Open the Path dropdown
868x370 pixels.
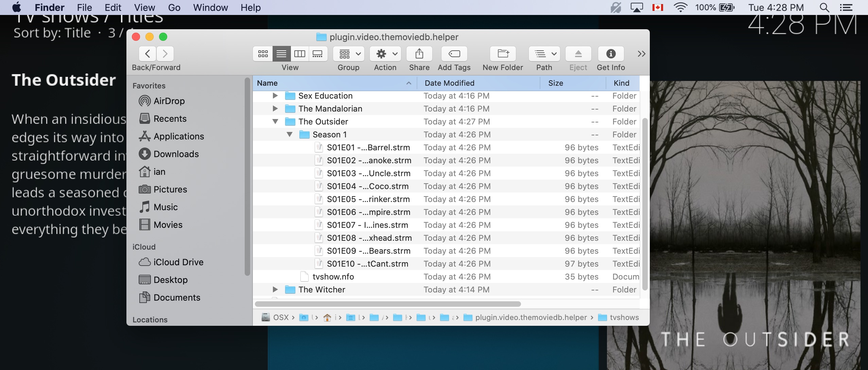point(544,54)
